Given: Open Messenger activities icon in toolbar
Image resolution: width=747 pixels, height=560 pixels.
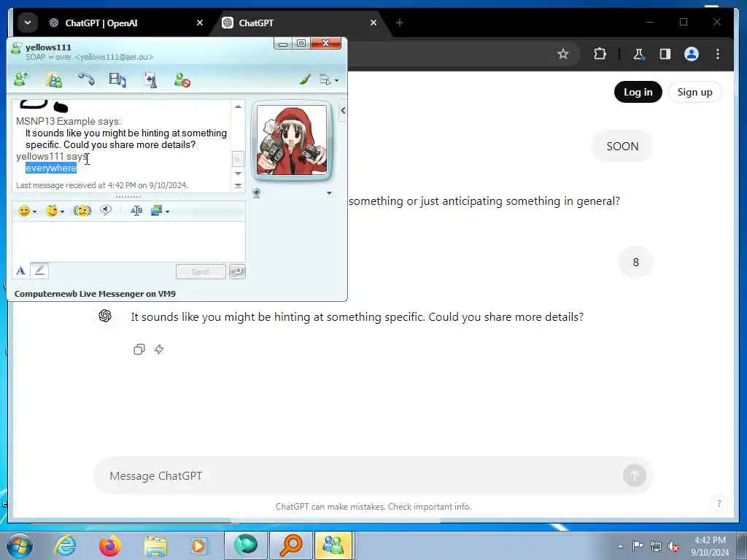Looking at the screenshot, I should 150,79.
